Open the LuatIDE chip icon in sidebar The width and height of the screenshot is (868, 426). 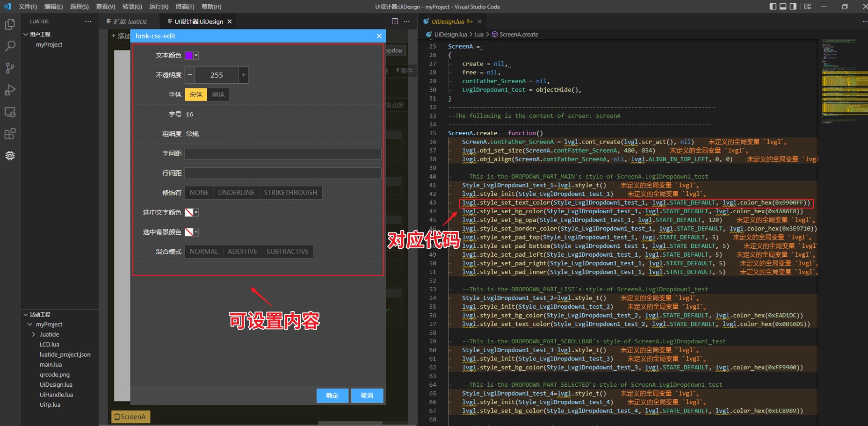pyautogui.click(x=10, y=156)
